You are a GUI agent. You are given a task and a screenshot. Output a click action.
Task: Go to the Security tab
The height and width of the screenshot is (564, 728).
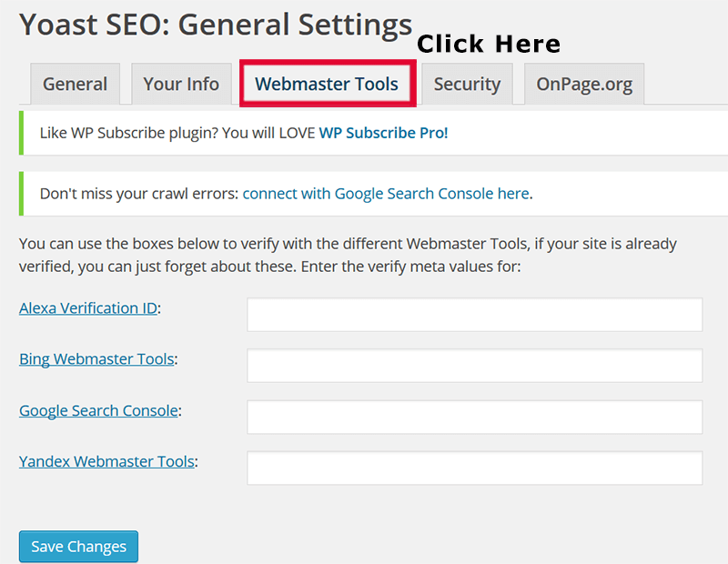467,84
